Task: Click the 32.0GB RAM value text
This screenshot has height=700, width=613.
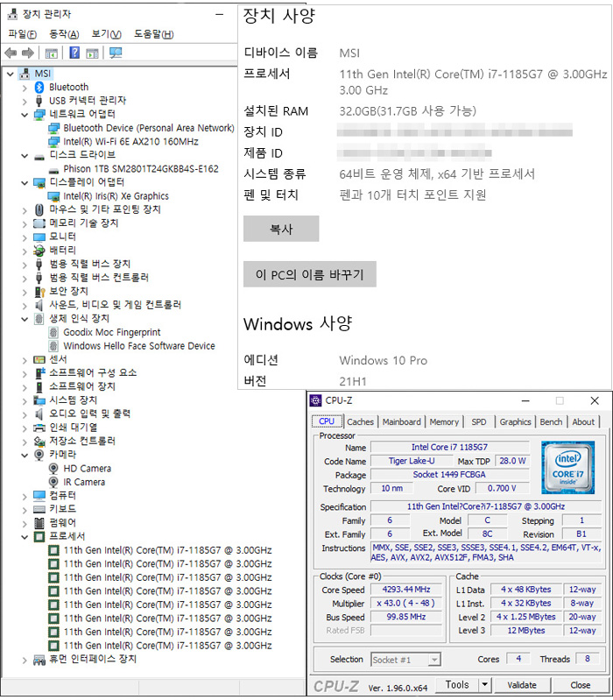Action: click(408, 110)
